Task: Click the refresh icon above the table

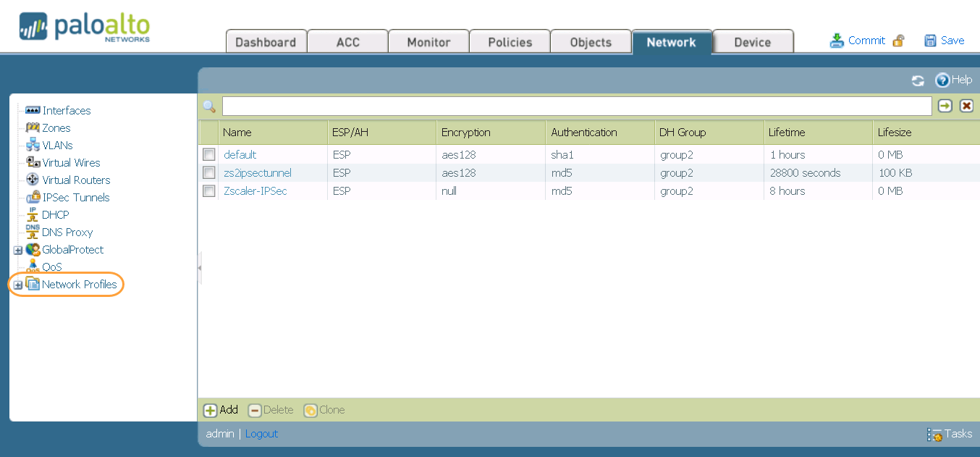Action: (x=918, y=80)
